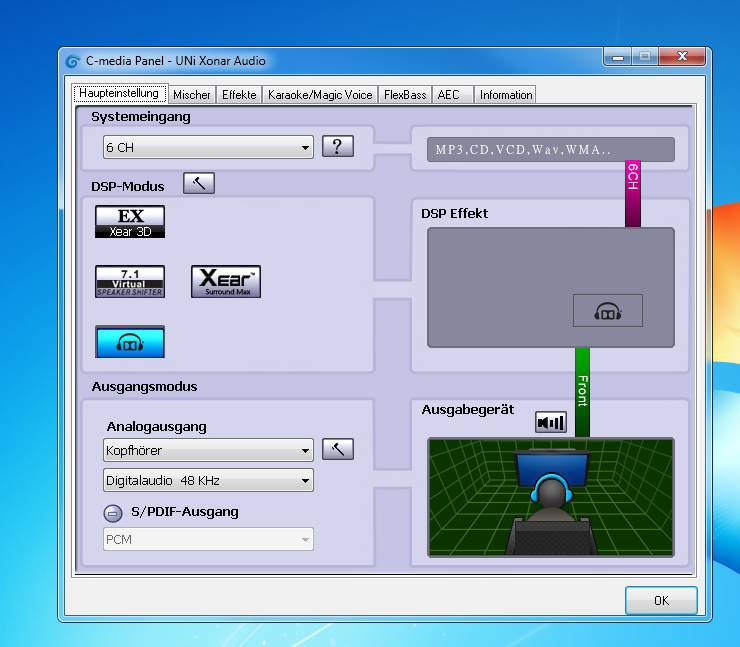740x647 pixels.
Task: Click the S/PDIF-Ausgang label
Action: click(185, 512)
